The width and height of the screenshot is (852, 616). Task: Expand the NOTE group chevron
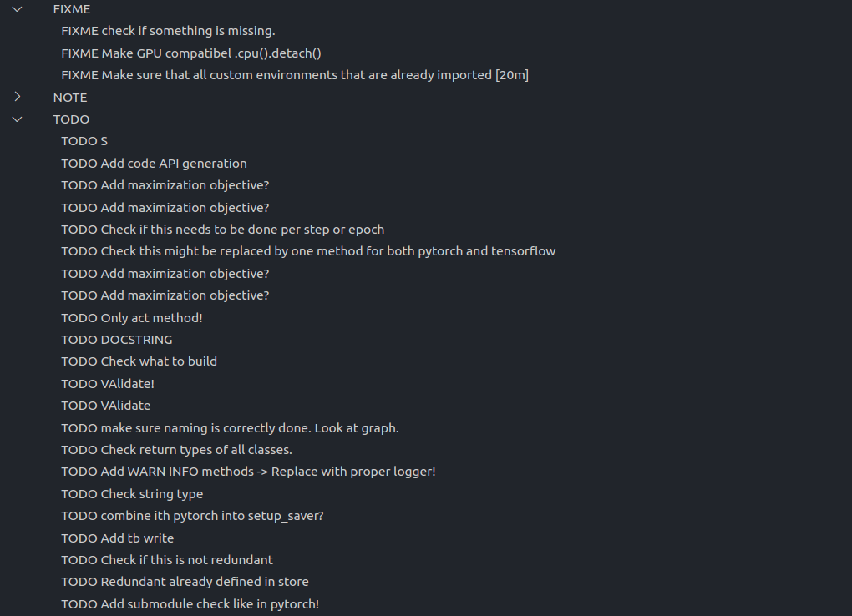coord(18,97)
